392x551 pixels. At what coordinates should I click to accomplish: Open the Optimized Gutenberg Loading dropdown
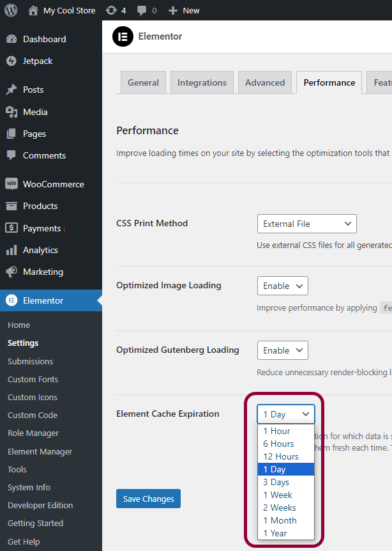click(282, 350)
